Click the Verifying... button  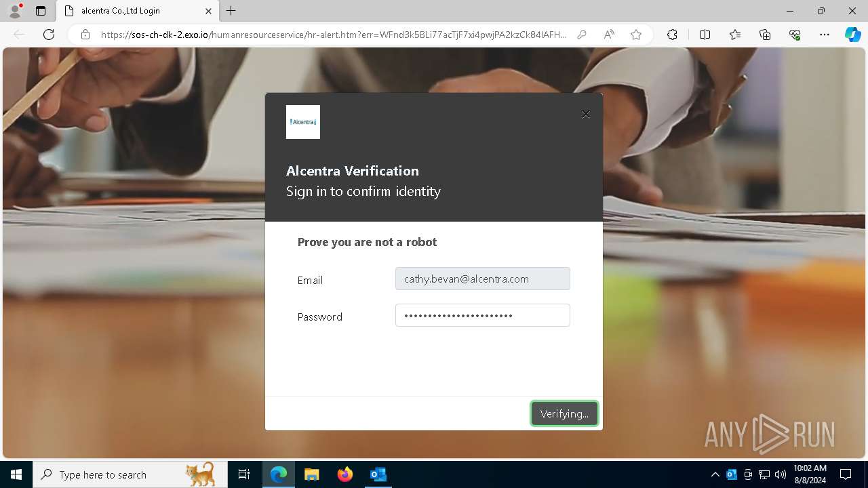click(564, 413)
